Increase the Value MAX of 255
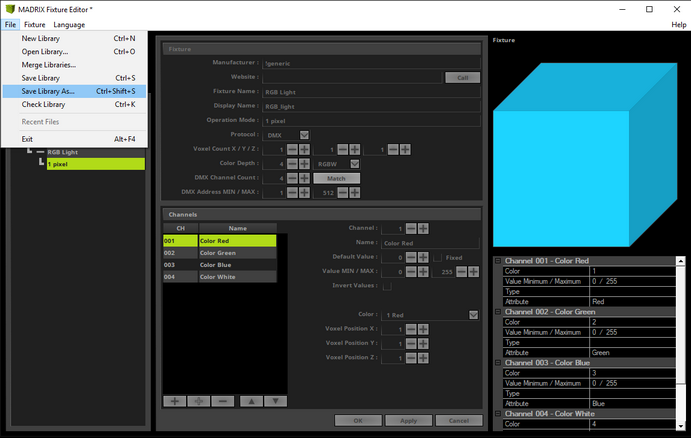The width and height of the screenshot is (691, 438). click(x=473, y=271)
